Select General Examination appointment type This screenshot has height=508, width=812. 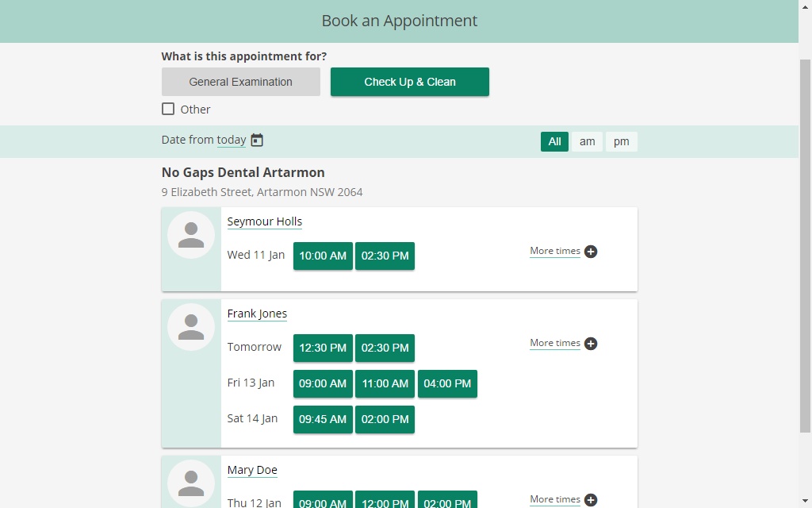click(x=240, y=81)
